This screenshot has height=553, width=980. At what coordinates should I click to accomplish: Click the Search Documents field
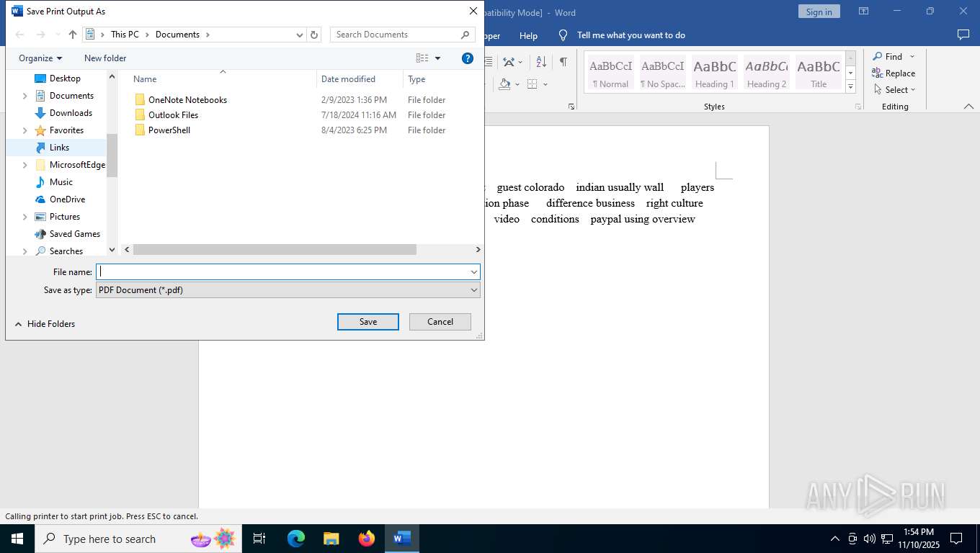pos(395,35)
